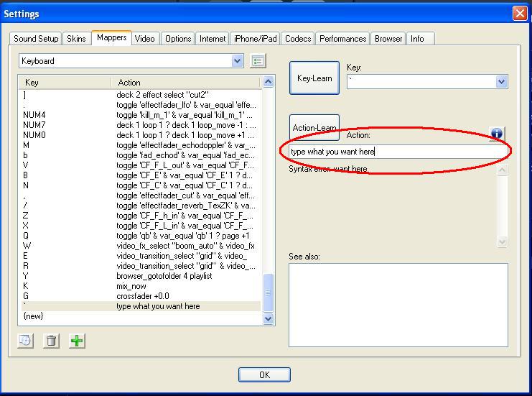Click the mapping list scroll down arrow
The height and width of the screenshot is (396, 532).
[x=268, y=318]
